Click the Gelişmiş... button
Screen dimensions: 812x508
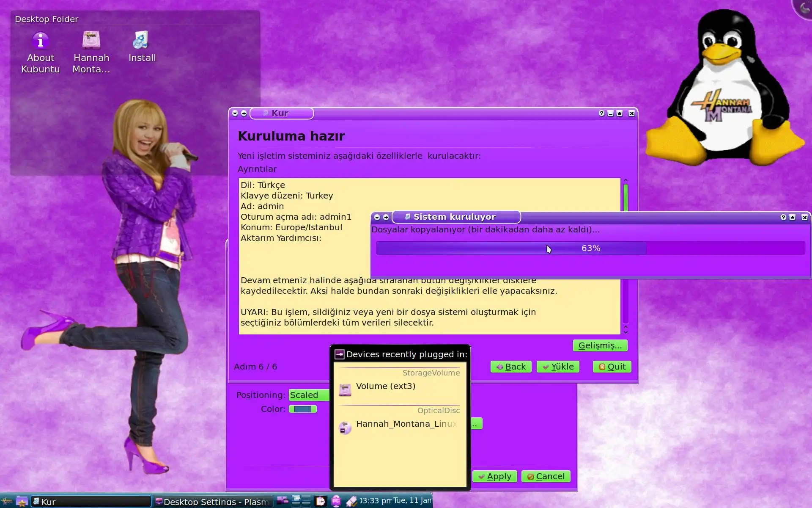[x=600, y=345]
